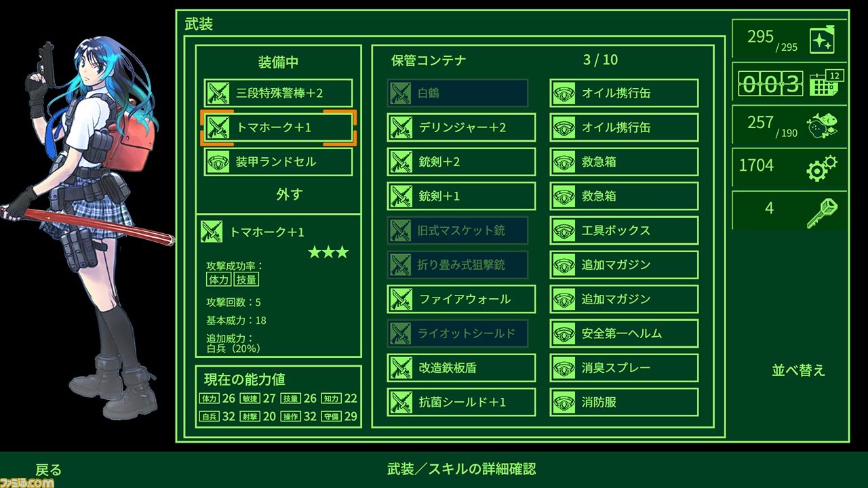Click the gears icon next to 1704
Screen dimensions: 868x488
[x=822, y=167]
